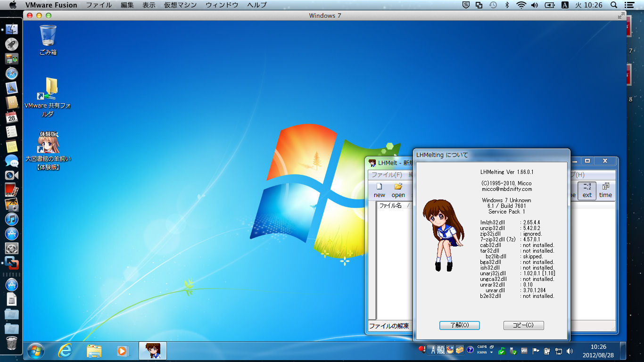Click the Bluetooth menu bar icon

(x=507, y=5)
